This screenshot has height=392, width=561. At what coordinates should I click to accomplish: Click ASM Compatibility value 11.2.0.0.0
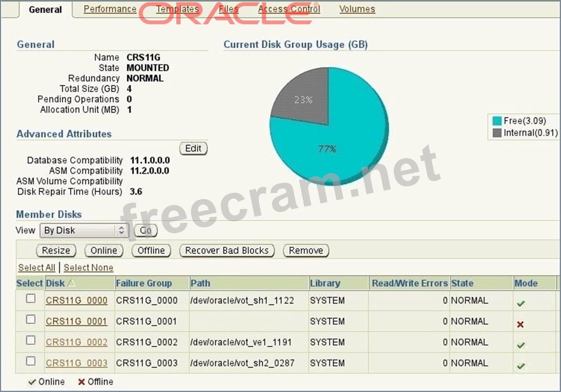point(150,170)
